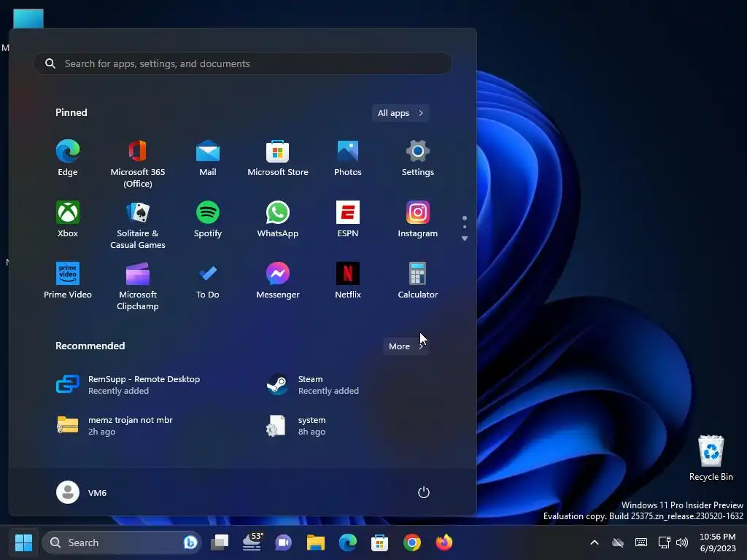
Task: Launch Microsoft 365 (Office)
Action: click(138, 164)
